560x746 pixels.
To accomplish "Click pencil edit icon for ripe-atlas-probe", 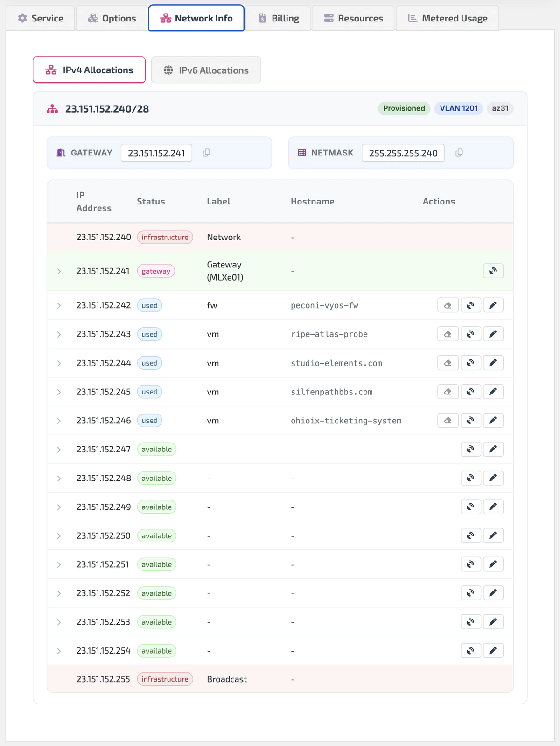I will [x=493, y=334].
